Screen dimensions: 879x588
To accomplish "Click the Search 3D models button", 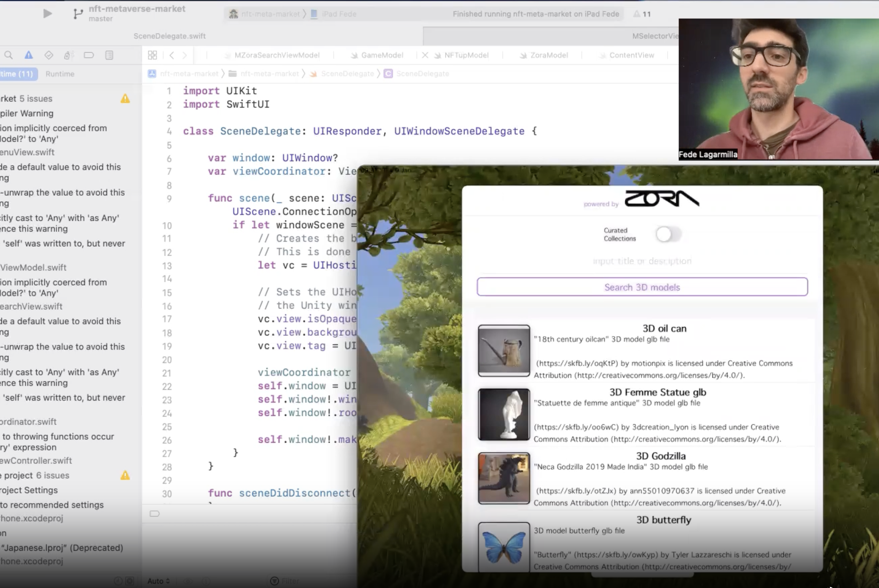I will coord(642,287).
